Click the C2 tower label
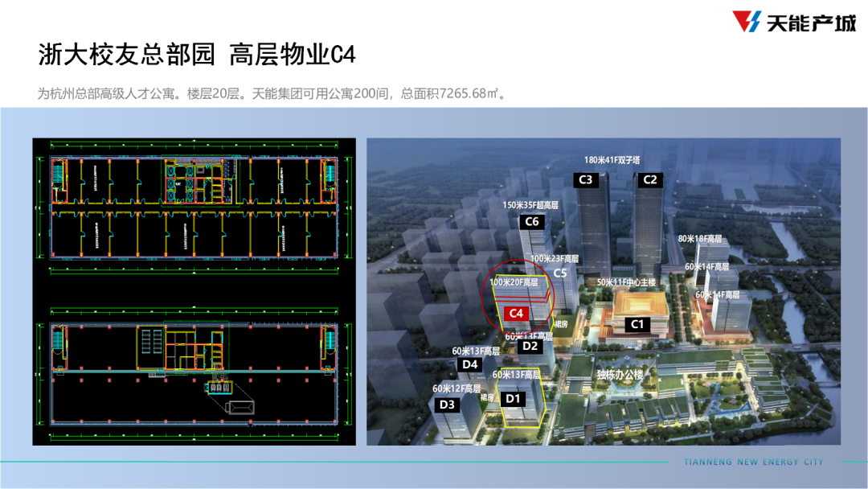Image resolution: width=868 pixels, height=489 pixels. pos(650,180)
